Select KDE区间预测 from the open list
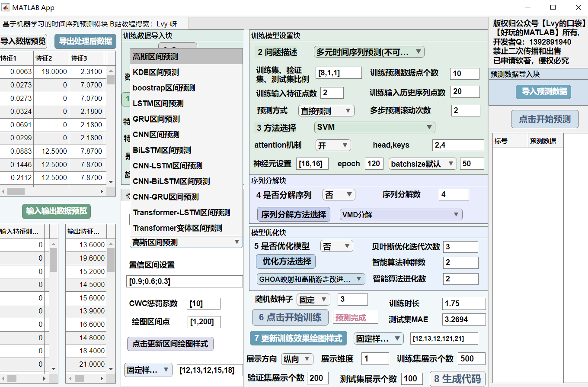588x387 pixels. click(156, 72)
